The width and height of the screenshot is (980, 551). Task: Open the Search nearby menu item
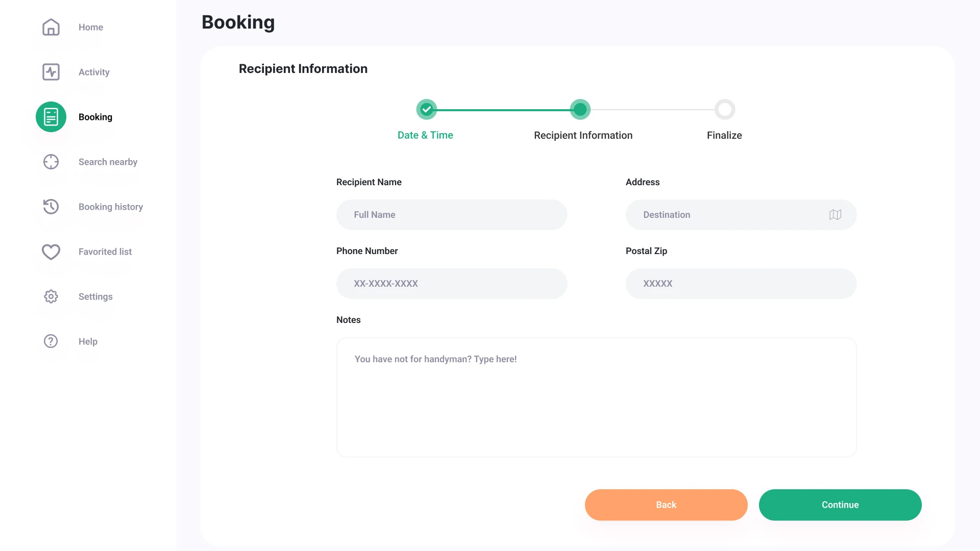tap(108, 162)
